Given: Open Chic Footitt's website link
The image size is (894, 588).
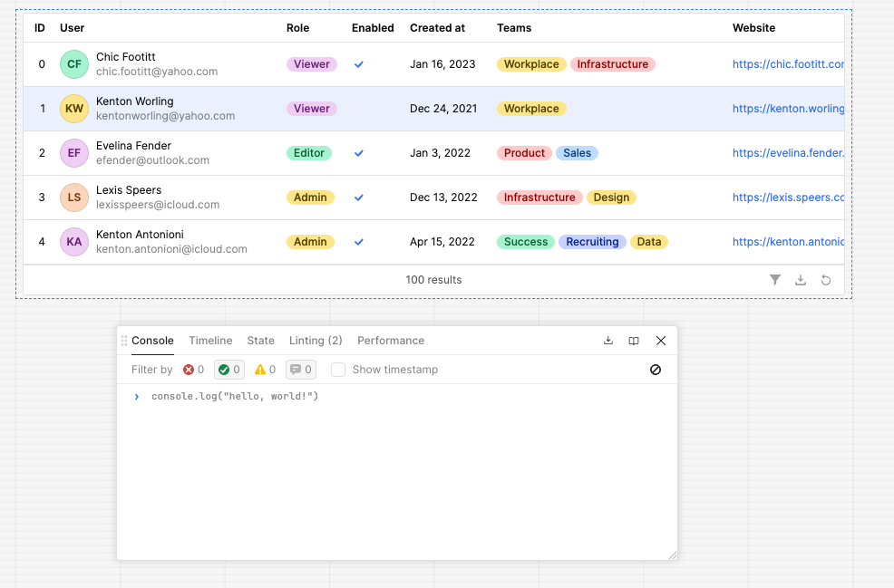Looking at the screenshot, I should (788, 64).
